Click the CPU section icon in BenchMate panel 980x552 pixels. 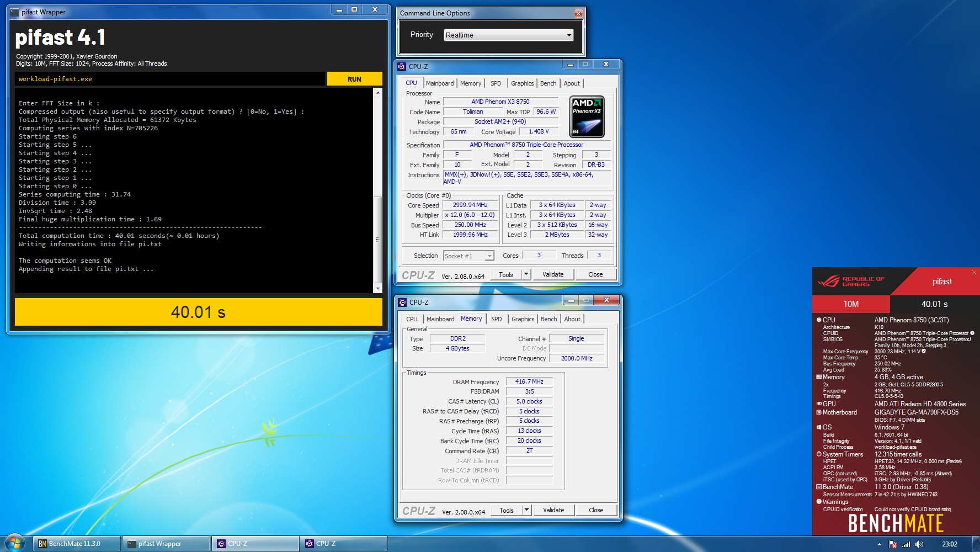[819, 320]
